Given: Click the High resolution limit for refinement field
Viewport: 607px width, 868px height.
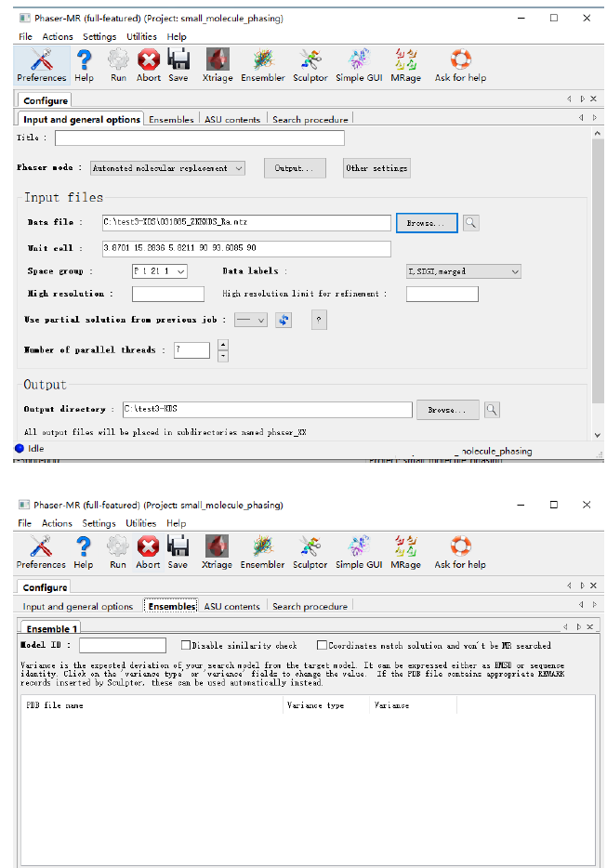Looking at the screenshot, I should tap(442, 294).
